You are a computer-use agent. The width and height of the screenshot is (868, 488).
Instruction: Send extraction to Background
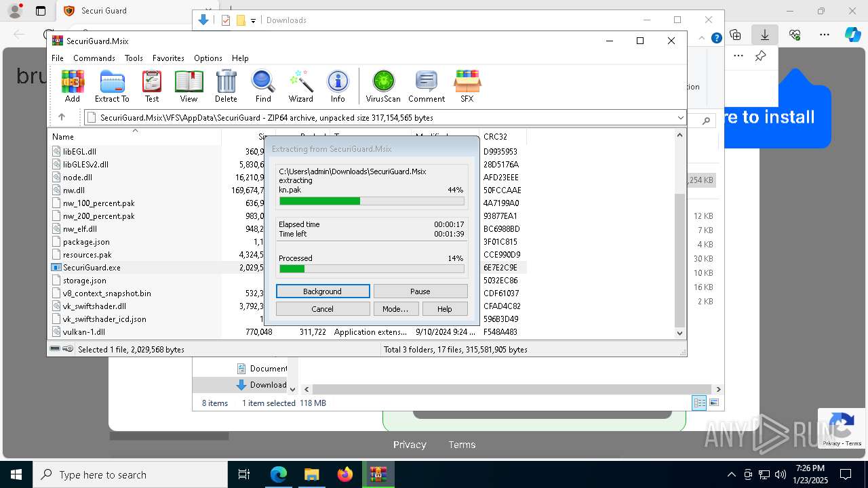pyautogui.click(x=323, y=291)
